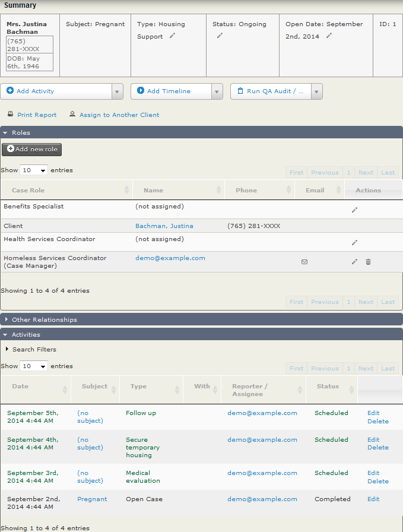Open the Add Activity dropdown arrow
The height and width of the screenshot is (532, 403).
(x=117, y=91)
